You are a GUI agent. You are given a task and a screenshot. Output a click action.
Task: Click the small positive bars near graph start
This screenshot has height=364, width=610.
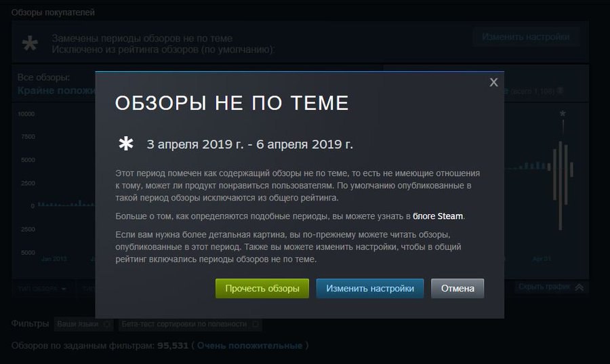pos(66,203)
